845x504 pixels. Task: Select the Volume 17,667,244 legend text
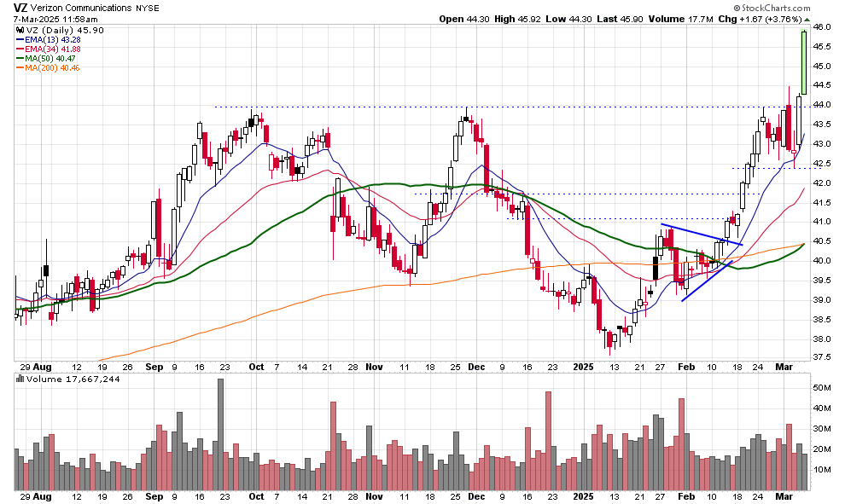[x=73, y=379]
